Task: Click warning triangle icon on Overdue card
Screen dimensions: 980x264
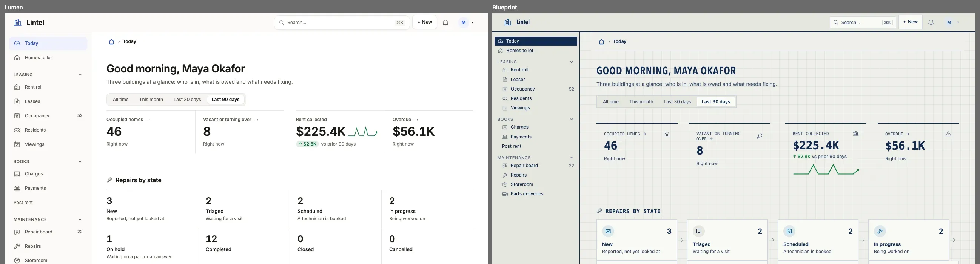Action: [948, 134]
